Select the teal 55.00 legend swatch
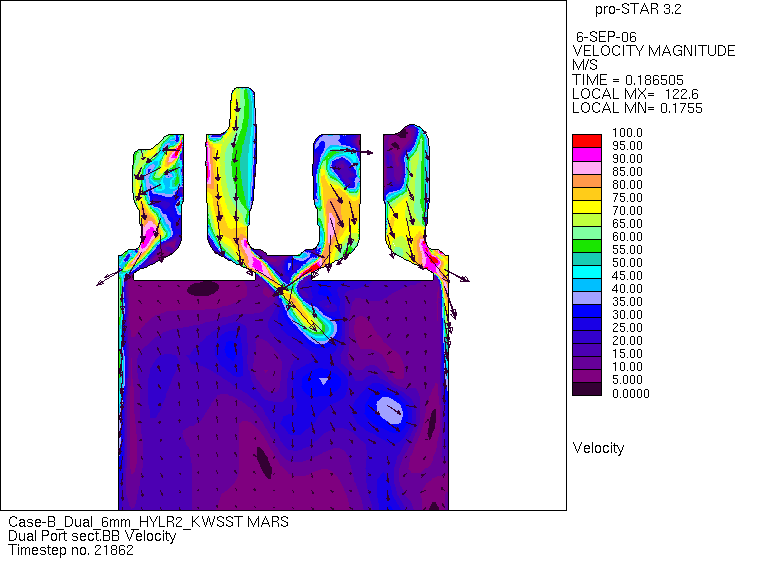The image size is (757, 567). (587, 258)
